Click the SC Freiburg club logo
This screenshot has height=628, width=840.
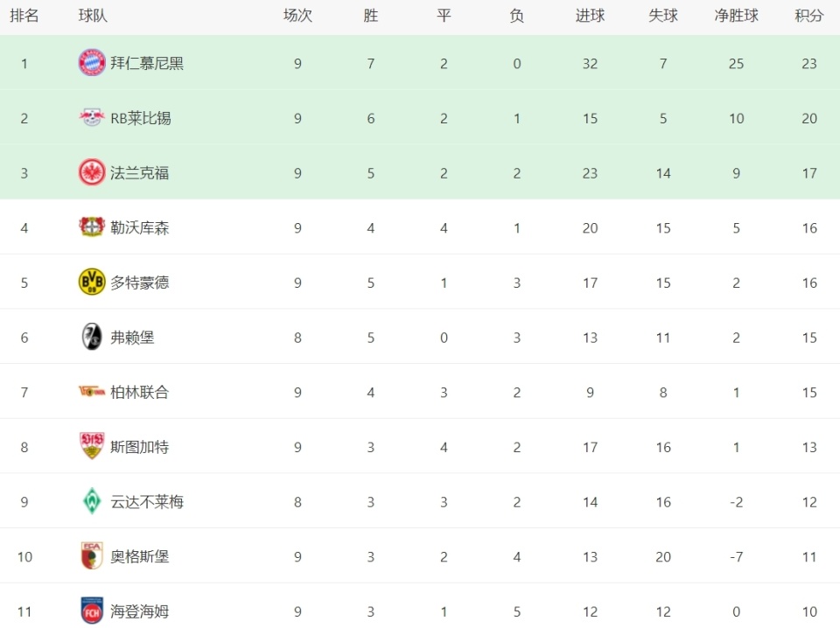92,337
